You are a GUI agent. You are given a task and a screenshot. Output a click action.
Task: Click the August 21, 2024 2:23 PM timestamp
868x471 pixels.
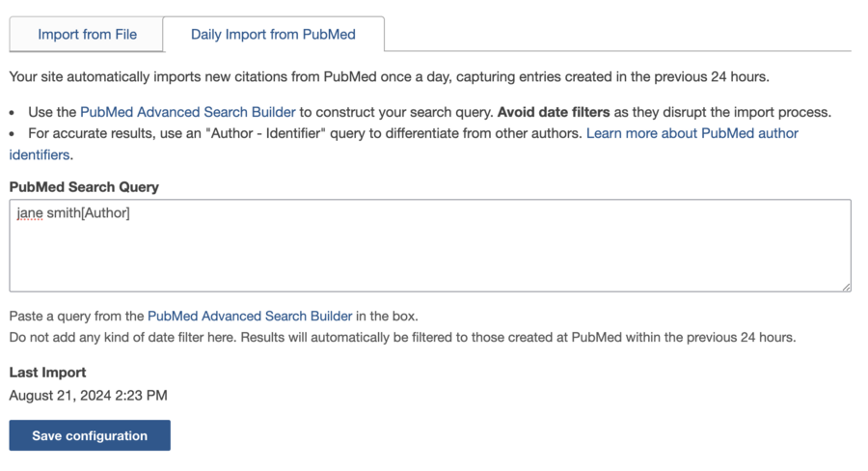click(x=88, y=395)
